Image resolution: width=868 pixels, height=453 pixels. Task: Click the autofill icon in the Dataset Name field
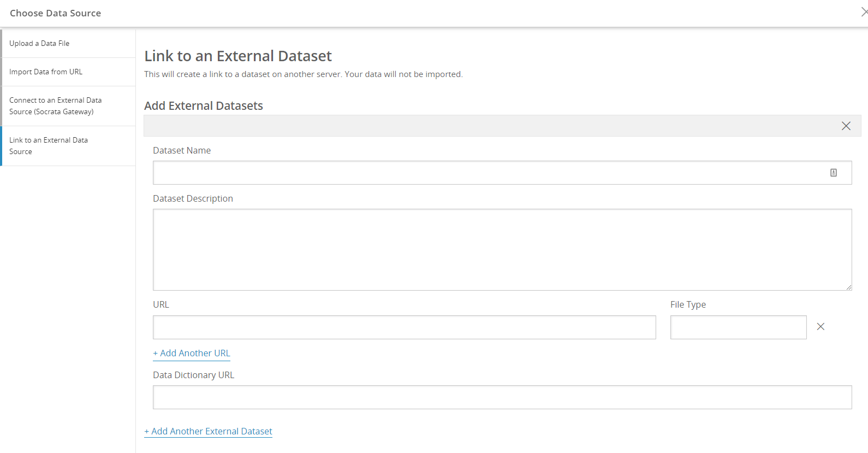pyautogui.click(x=834, y=173)
